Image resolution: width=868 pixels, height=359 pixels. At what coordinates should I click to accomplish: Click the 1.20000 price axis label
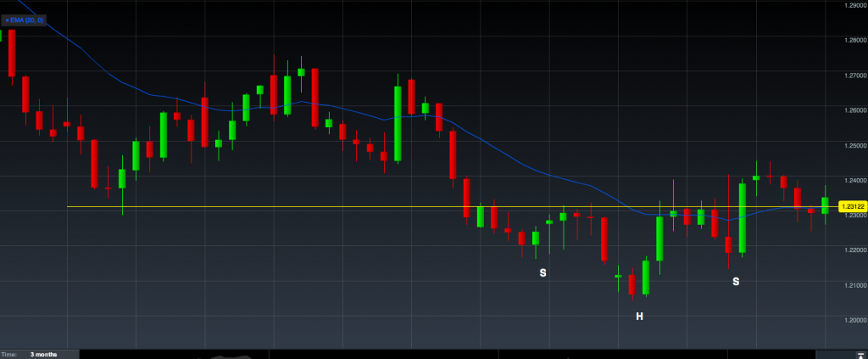point(854,320)
